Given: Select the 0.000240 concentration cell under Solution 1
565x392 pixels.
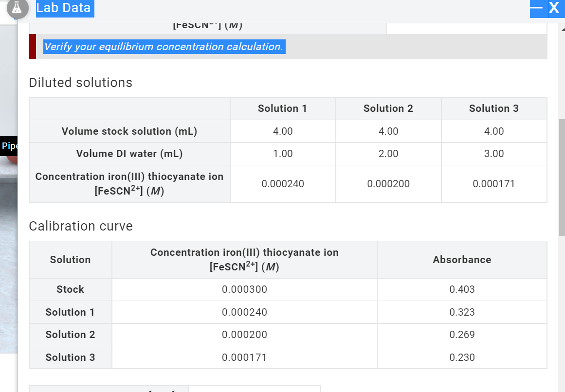Looking at the screenshot, I should point(282,184).
